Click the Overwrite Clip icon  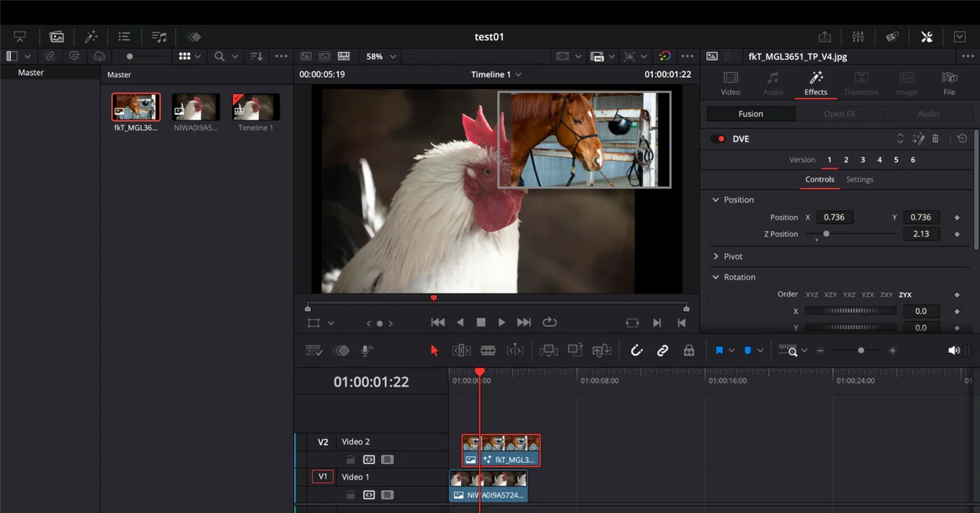[x=575, y=351]
